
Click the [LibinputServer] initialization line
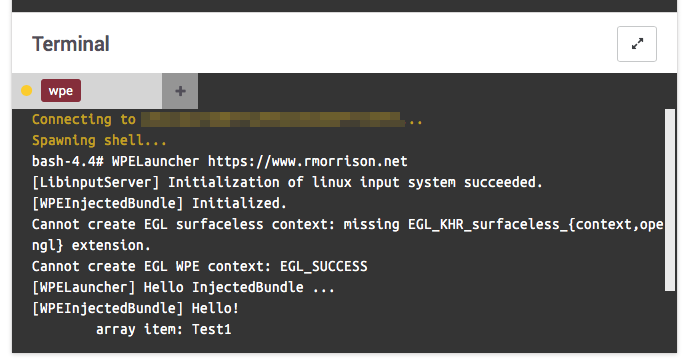[287, 182]
